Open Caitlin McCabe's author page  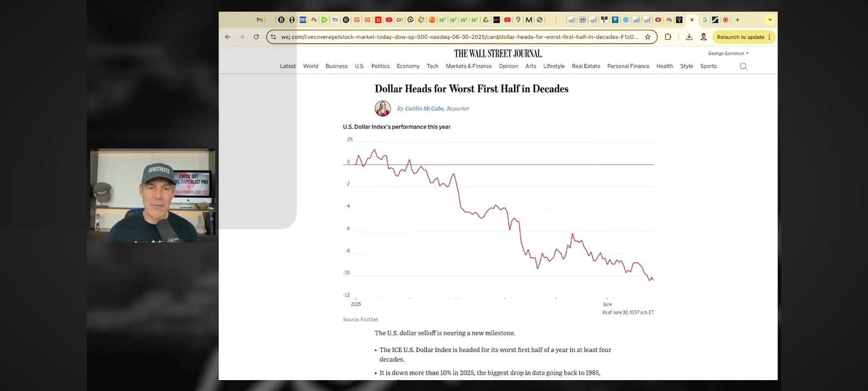424,109
